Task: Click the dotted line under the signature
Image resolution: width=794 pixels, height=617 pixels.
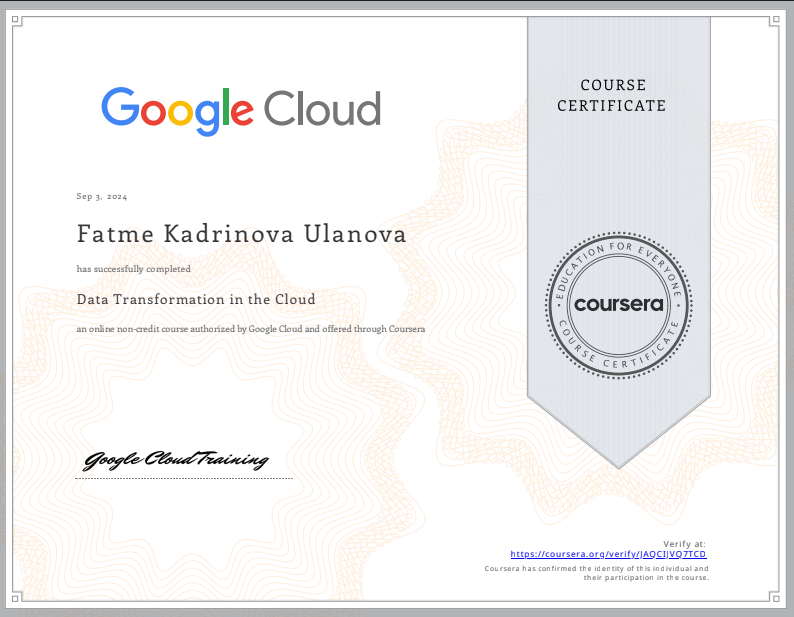Action: point(184,479)
